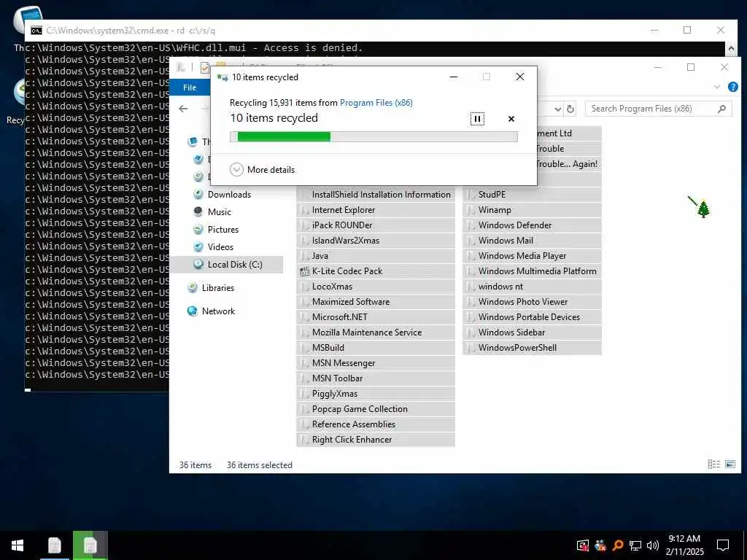Screen dimensions: 747x560
Task: Open the File tab in Explorer
Action: pyautogui.click(x=190, y=87)
